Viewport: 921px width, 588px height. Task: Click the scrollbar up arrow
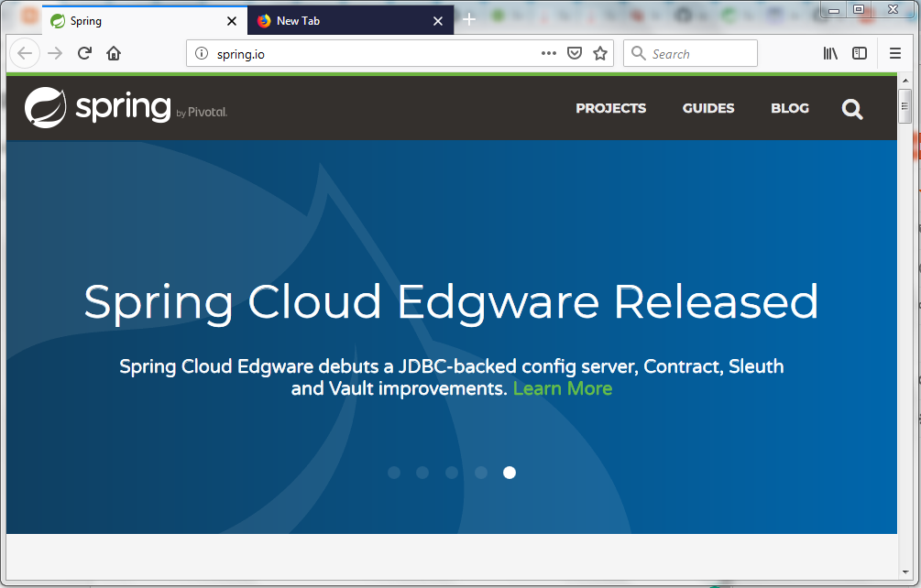tap(905, 81)
